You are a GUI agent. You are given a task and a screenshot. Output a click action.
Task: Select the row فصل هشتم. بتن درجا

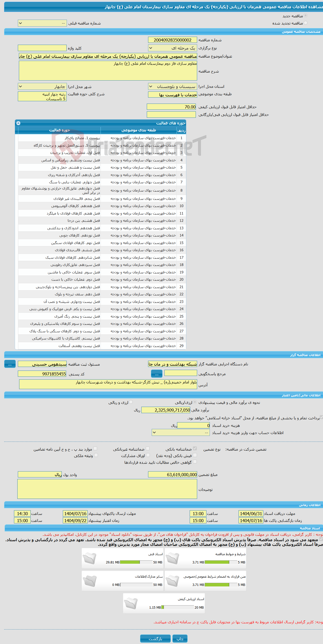tap(102, 221)
